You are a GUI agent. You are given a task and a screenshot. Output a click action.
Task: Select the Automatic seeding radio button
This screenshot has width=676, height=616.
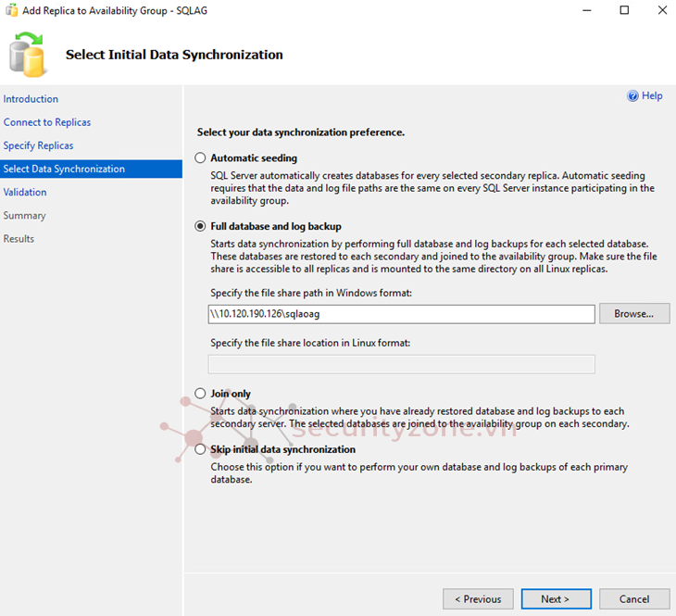(x=200, y=158)
